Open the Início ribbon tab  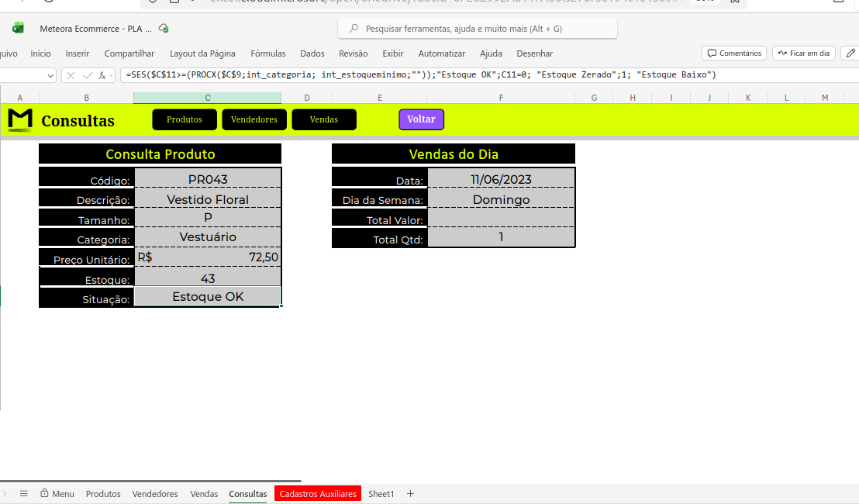click(40, 54)
